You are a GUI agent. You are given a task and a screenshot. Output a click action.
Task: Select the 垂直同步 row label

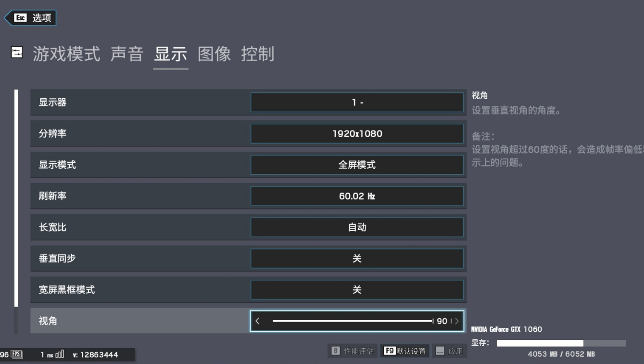point(57,259)
